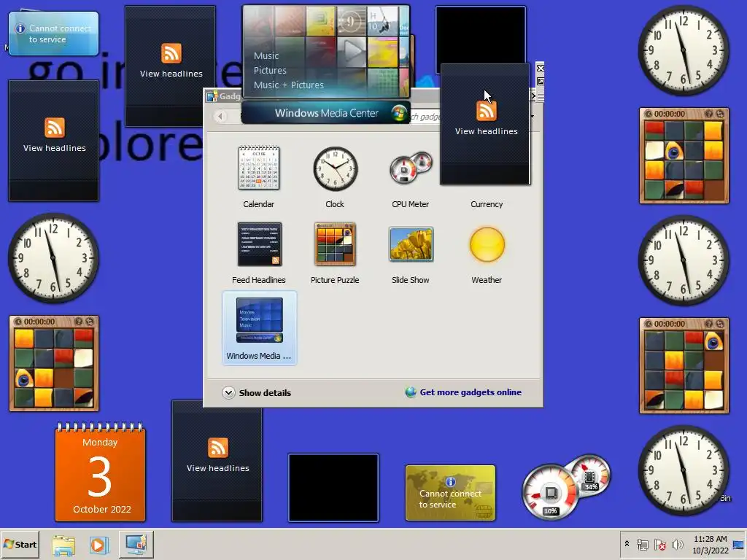747x560 pixels.
Task: Open Music + Pictures in Media Center gadget
Action: pyautogui.click(x=288, y=85)
